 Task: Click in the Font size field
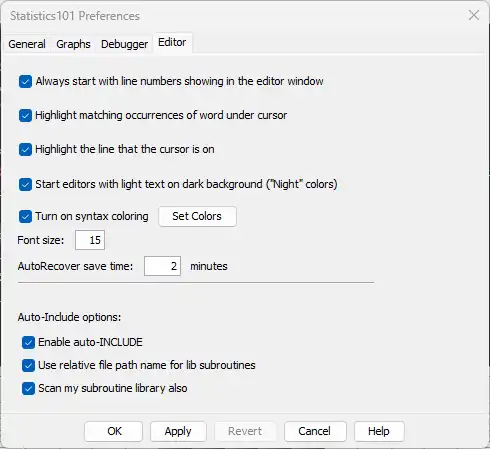point(90,240)
